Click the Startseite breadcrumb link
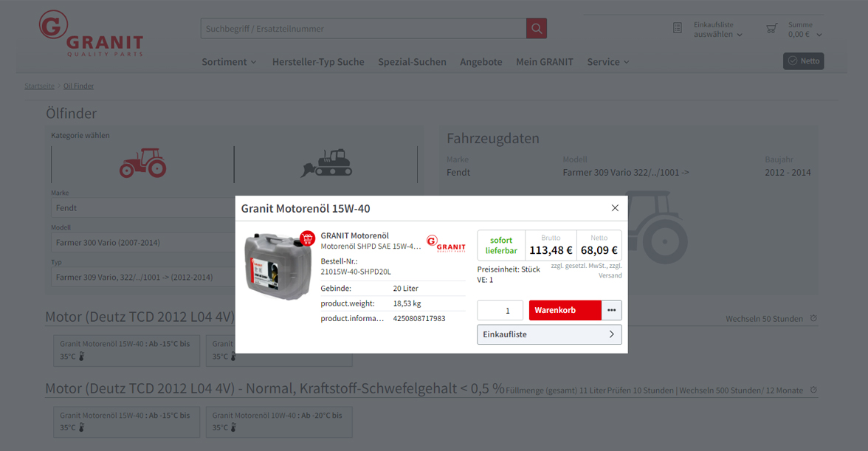868x451 pixels. (39, 86)
